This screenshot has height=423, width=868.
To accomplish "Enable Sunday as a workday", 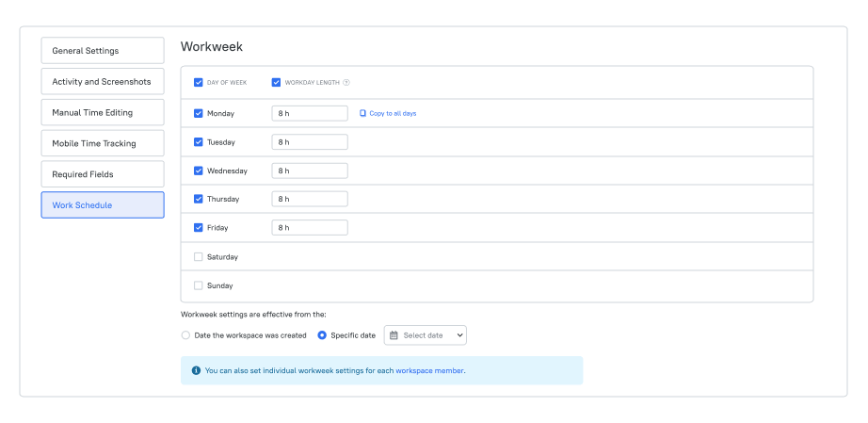I will tap(199, 285).
